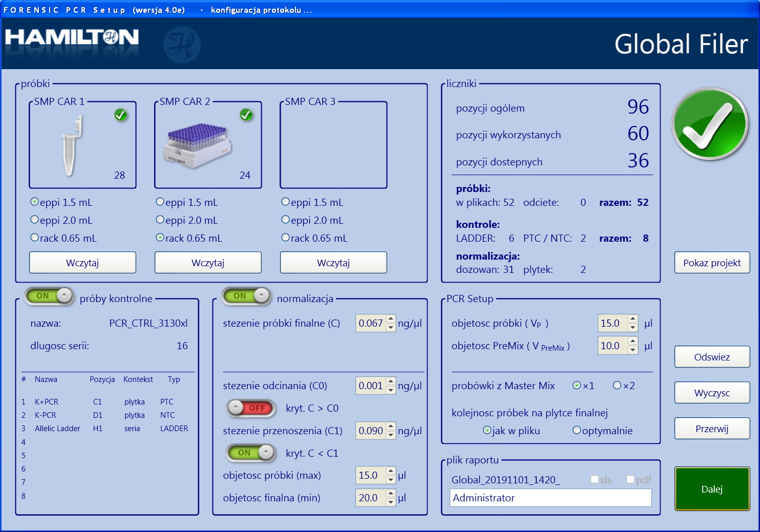Screen dimensions: 760x532
Task: Click the objetosc PreMix 10.0 field
Action: click(x=613, y=346)
